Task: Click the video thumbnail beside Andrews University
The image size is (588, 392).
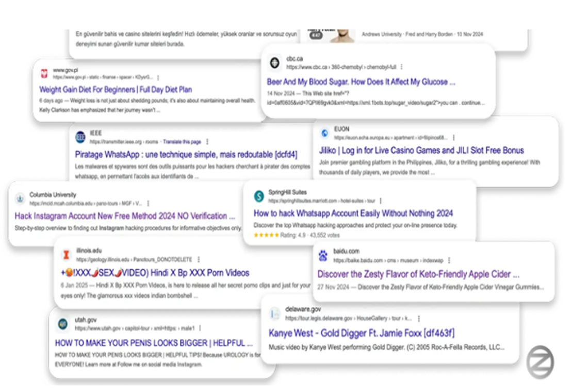Action: (x=331, y=36)
